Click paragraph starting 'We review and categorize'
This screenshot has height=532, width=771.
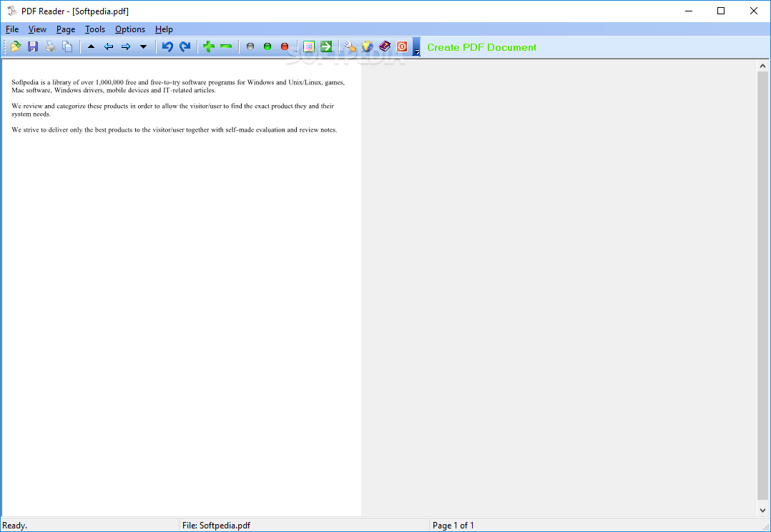coord(172,109)
